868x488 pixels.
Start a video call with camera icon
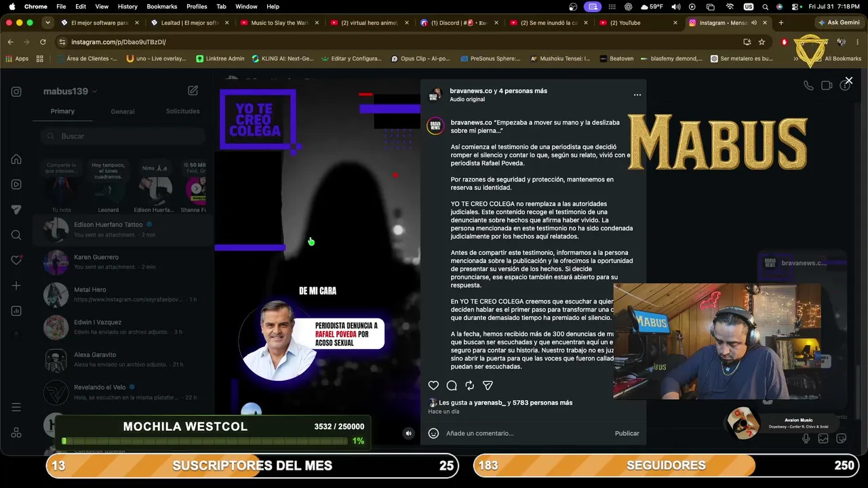tap(827, 86)
